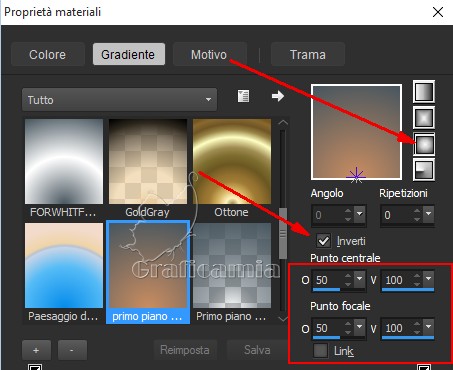Click the Angolo value field
Screen dimensions: 453x370
pos(328,215)
